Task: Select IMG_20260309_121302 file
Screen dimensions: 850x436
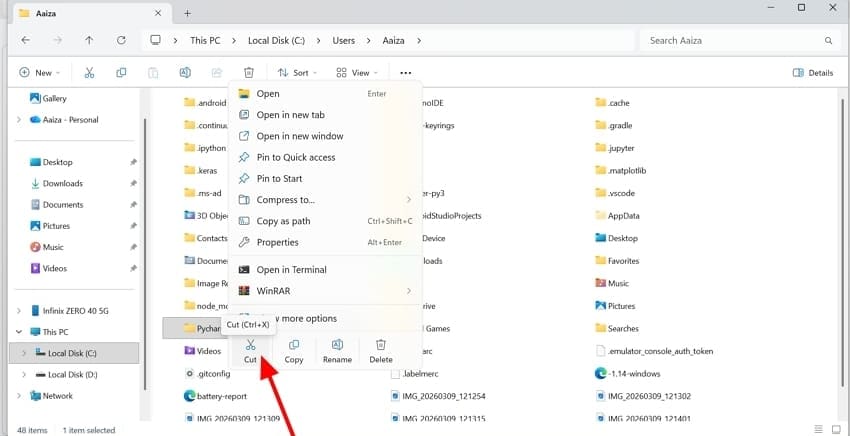Action: (643, 396)
